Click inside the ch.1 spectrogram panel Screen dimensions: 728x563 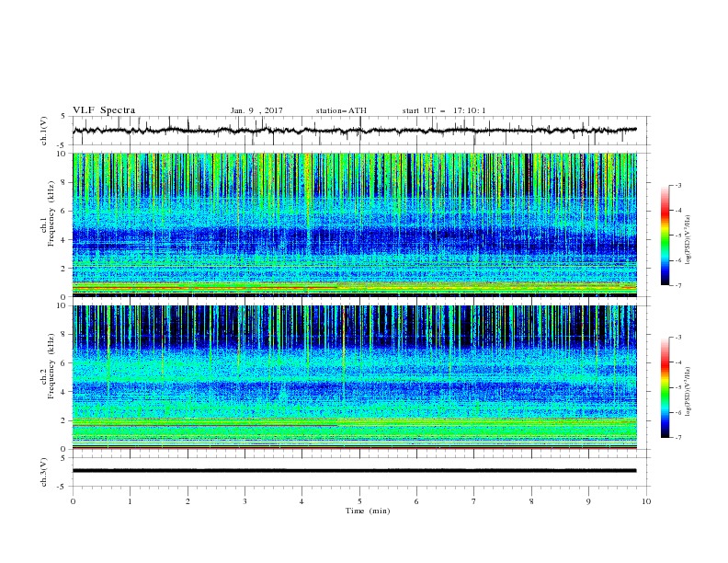click(355, 224)
